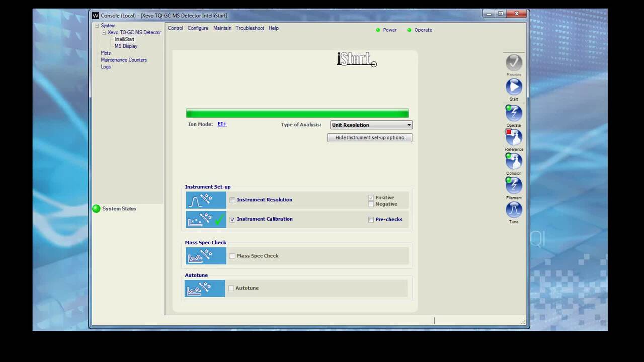Open the Tune icon in sidebar

pos(514,210)
